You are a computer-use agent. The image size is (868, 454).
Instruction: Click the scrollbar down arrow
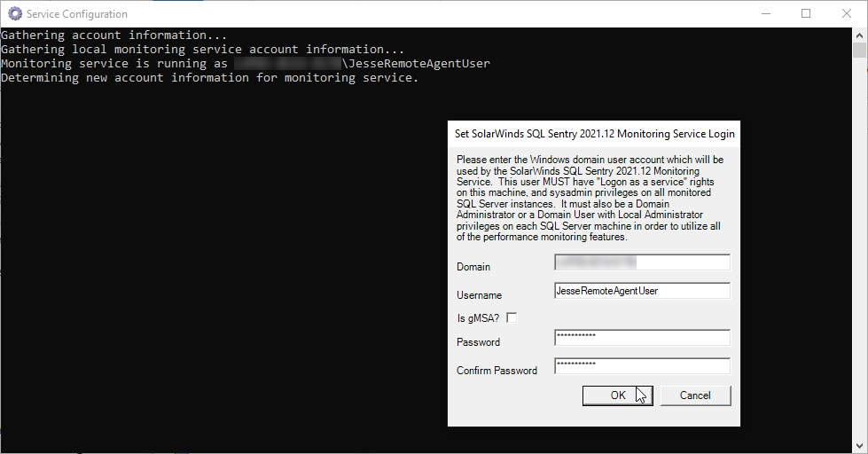(x=859, y=446)
